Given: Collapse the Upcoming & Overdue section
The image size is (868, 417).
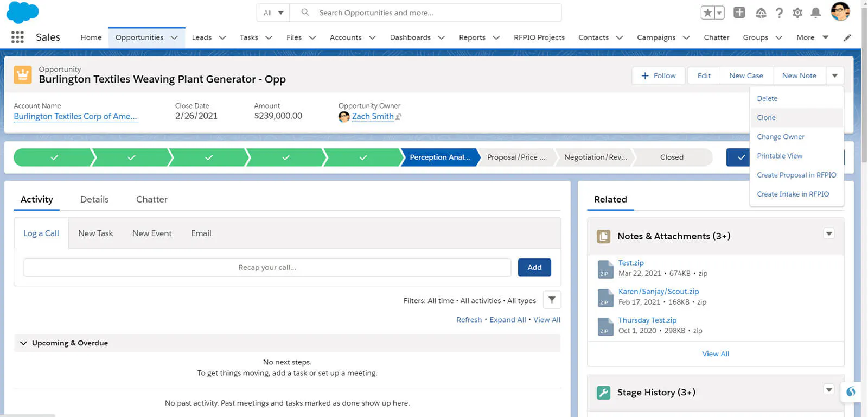Looking at the screenshot, I should pos(23,343).
